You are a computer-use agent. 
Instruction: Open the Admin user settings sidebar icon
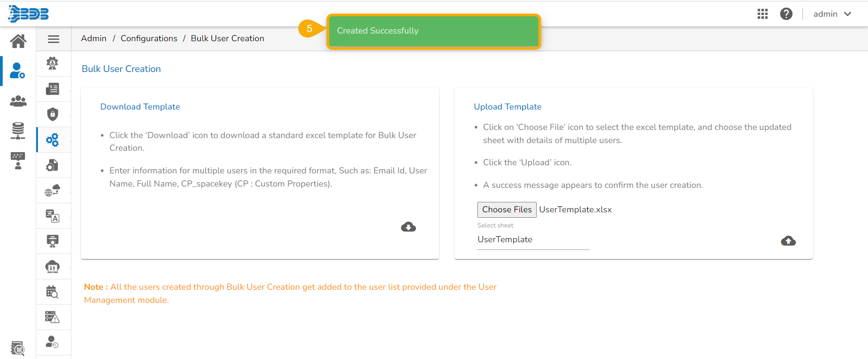(x=18, y=71)
